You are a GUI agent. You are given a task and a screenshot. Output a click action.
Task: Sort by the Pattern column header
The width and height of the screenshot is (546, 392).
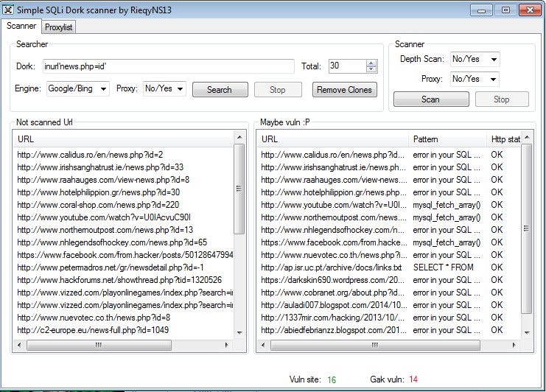(447, 139)
